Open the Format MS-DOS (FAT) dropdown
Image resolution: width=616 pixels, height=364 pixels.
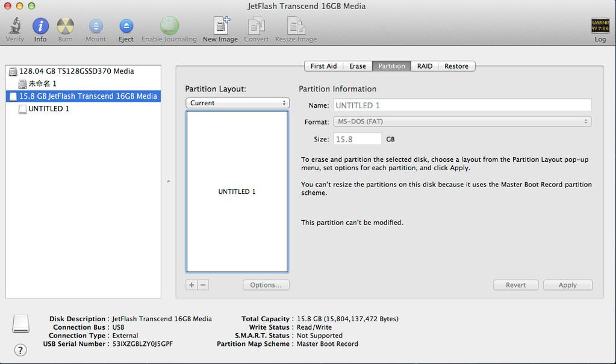(462, 122)
